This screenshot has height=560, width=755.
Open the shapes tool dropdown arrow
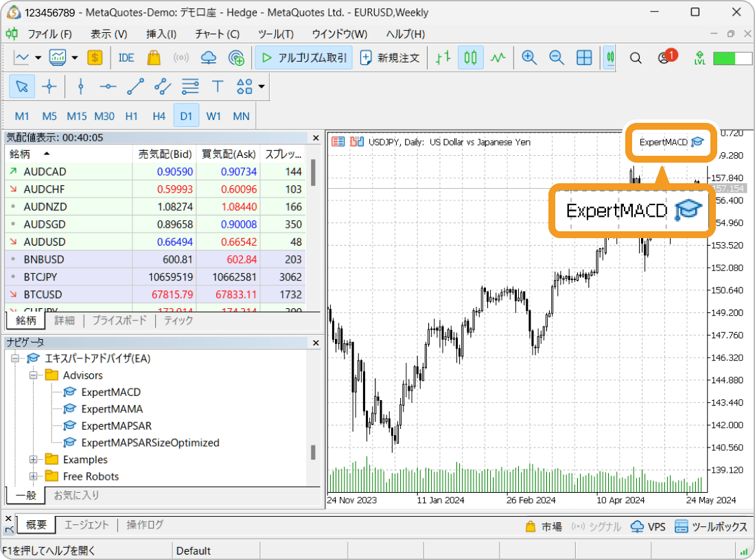point(262,86)
